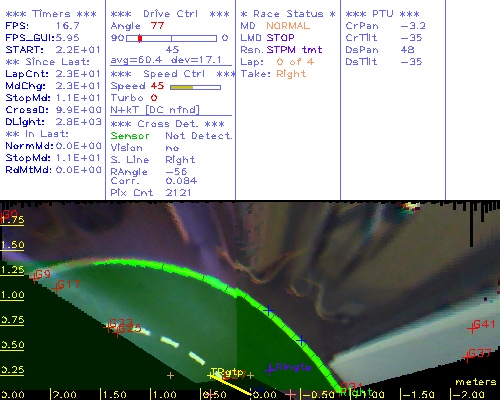The width and height of the screenshot is (500, 400).
Task: Select the purple STOP value beside LMD
Action: click(280, 38)
